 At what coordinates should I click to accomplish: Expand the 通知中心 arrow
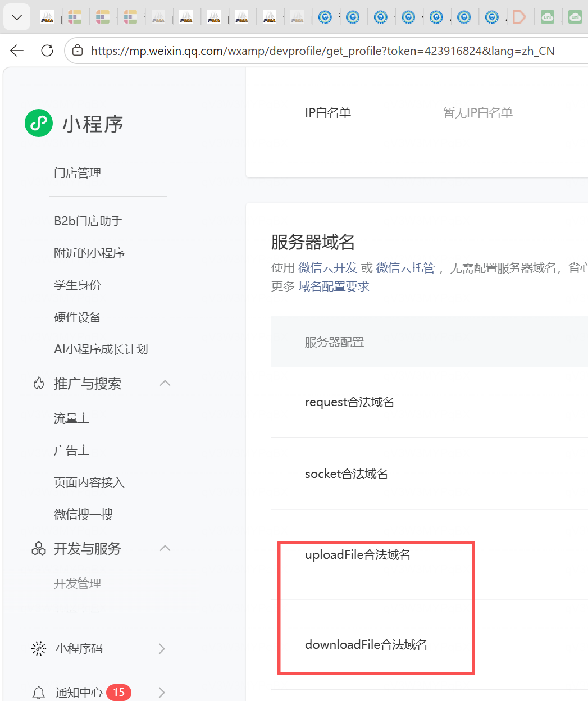pyautogui.click(x=162, y=693)
